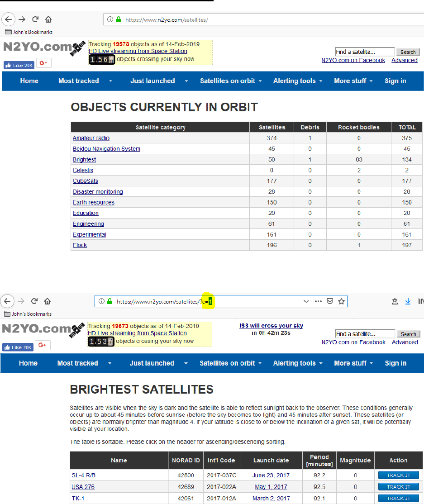Open page actions three-dot menu in address bar
Viewport: 424px width, 504px height.
tap(318, 301)
